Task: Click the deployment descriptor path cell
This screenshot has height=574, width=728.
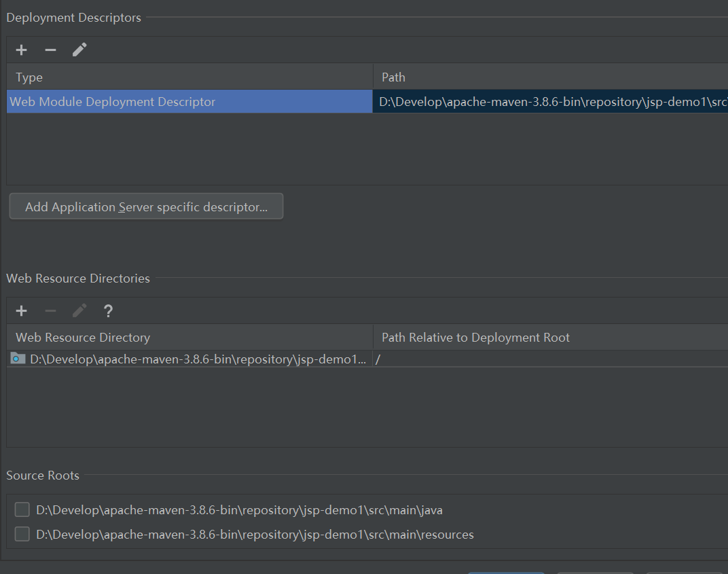Action: pos(550,102)
